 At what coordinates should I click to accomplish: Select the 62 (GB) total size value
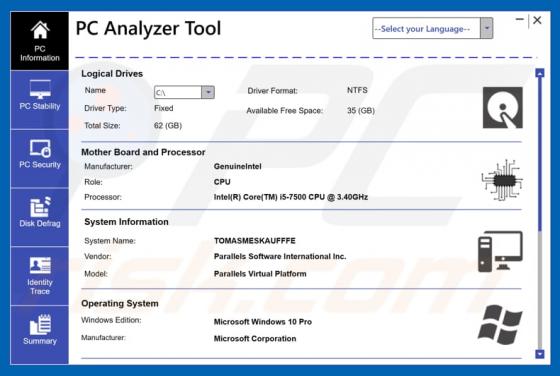(x=168, y=126)
